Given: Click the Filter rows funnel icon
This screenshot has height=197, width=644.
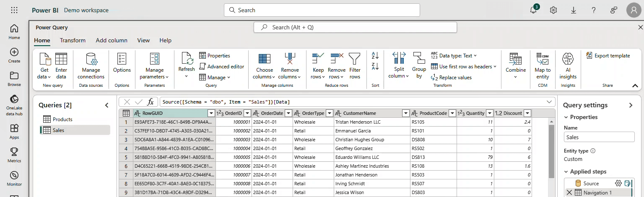Looking at the screenshot, I should tap(355, 59).
